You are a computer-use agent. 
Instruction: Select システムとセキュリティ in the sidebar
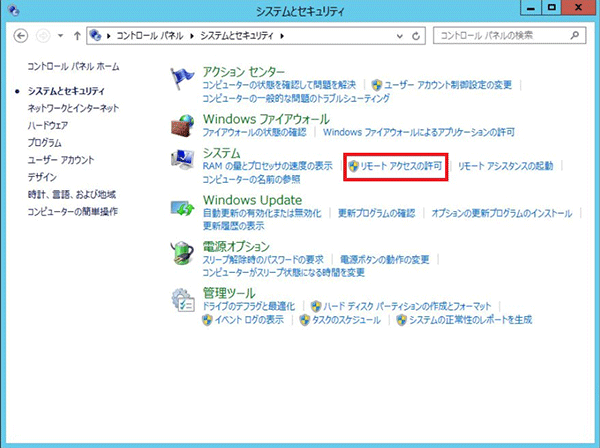pos(66,91)
